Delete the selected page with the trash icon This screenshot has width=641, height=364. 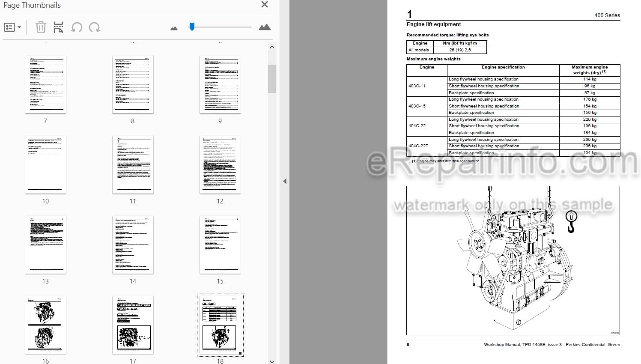coord(41,27)
